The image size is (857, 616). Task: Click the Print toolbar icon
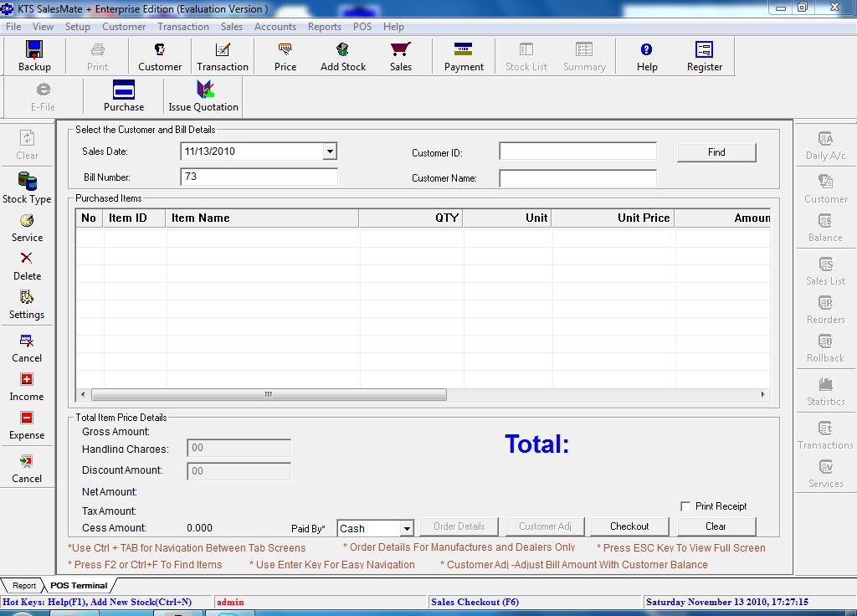pos(97,56)
